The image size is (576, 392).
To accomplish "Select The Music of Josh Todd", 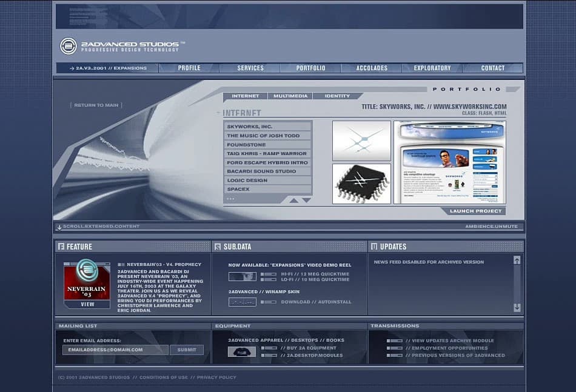I will point(267,136).
